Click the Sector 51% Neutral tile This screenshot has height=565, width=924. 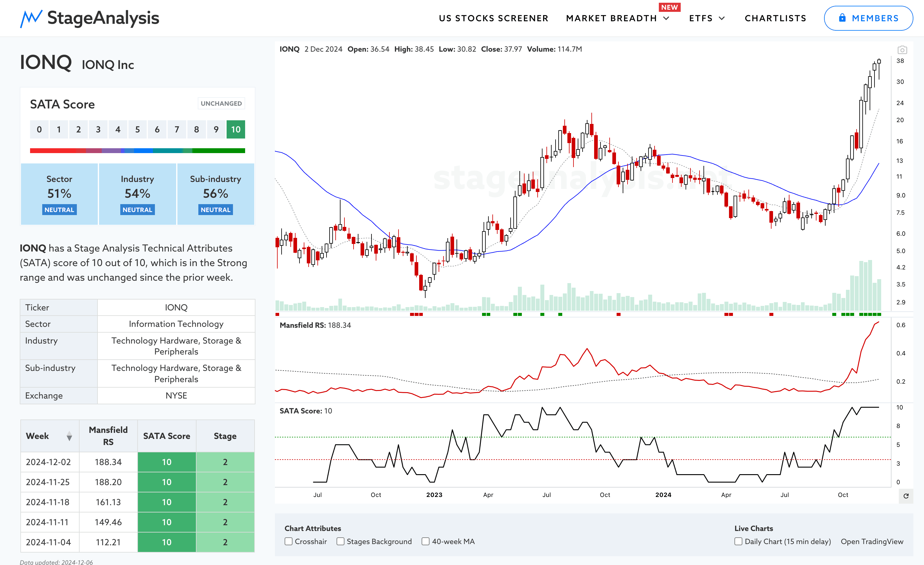(59, 194)
